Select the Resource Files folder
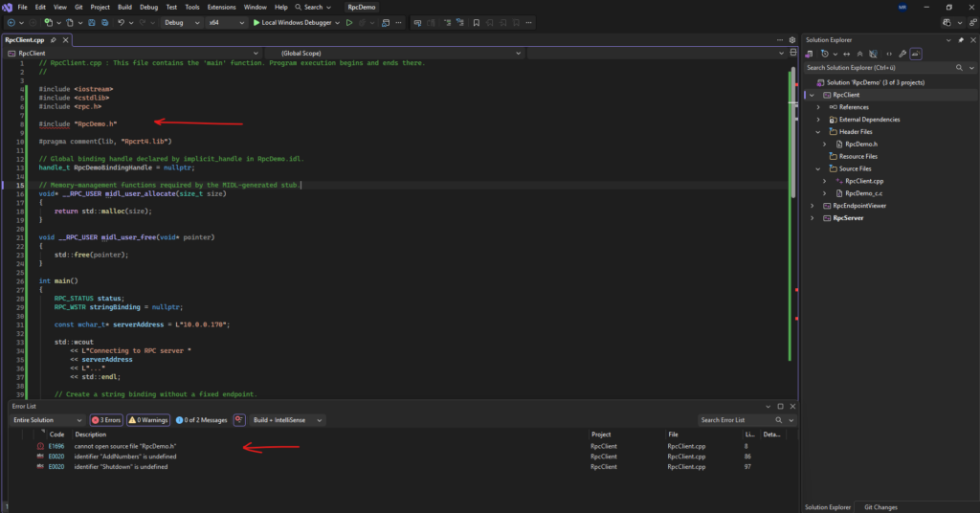The width and height of the screenshot is (980, 513). 858,157
